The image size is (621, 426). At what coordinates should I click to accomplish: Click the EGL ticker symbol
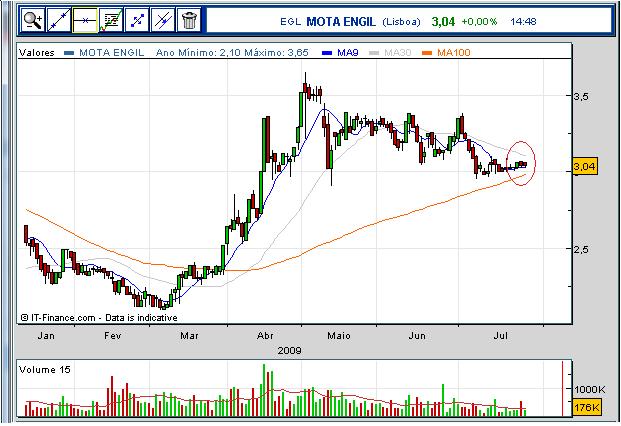tap(290, 22)
